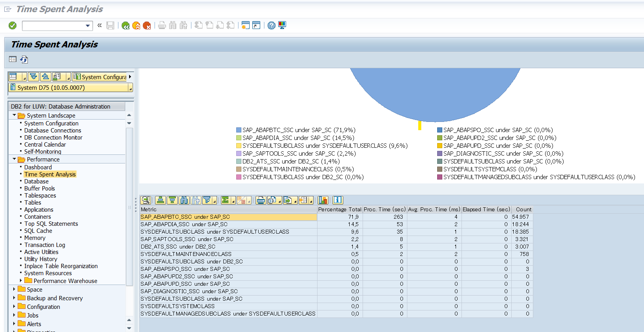Viewport: 644px width, 332px height.
Task: Open the chart graphic icon in table toolbar
Action: [x=323, y=200]
